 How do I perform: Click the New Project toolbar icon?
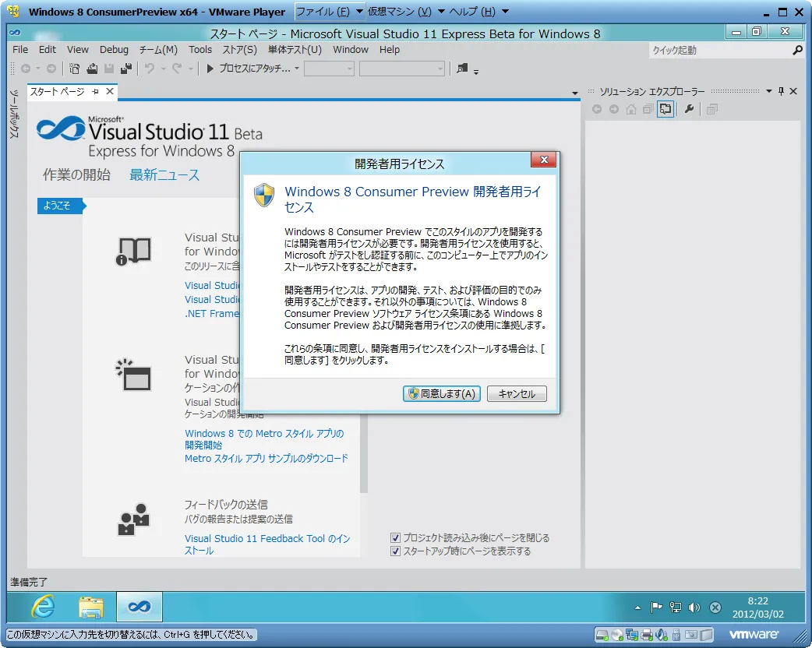click(x=76, y=69)
